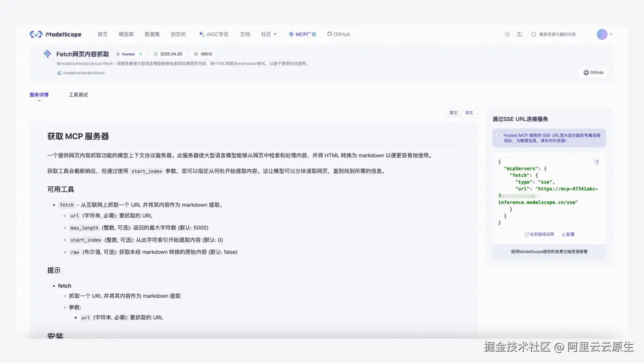Click the inference.modelscope.cn/sse URL text
644x363 pixels.
pyautogui.click(x=538, y=202)
